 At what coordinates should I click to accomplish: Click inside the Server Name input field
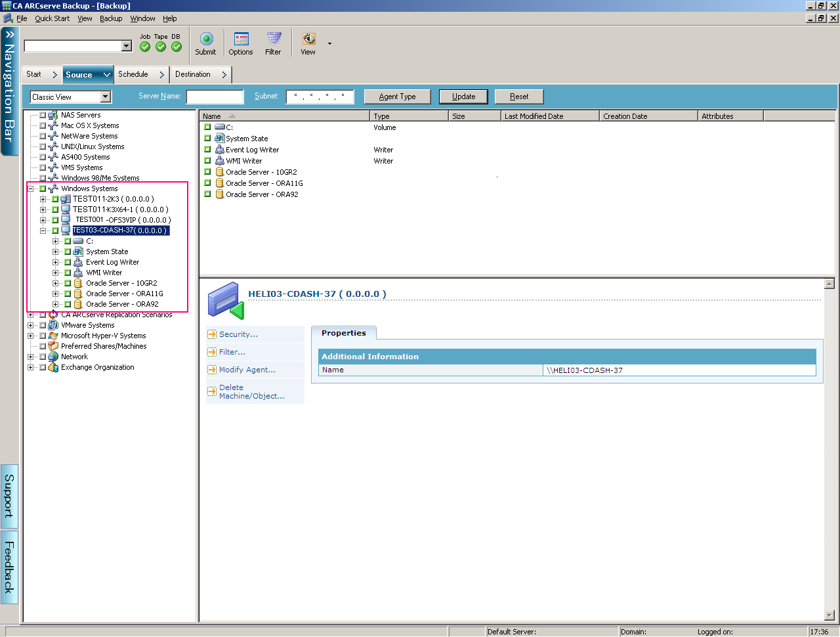[x=215, y=96]
